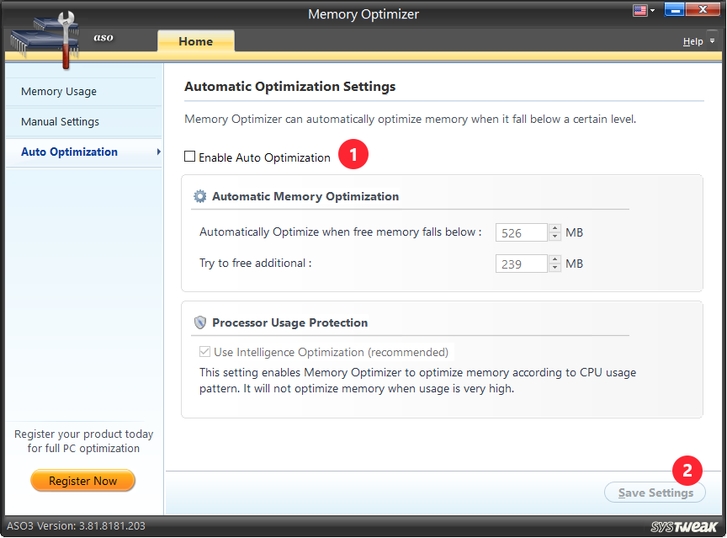727x538 pixels.
Task: Minimize the Memory Optimizer window
Action: pos(675,10)
